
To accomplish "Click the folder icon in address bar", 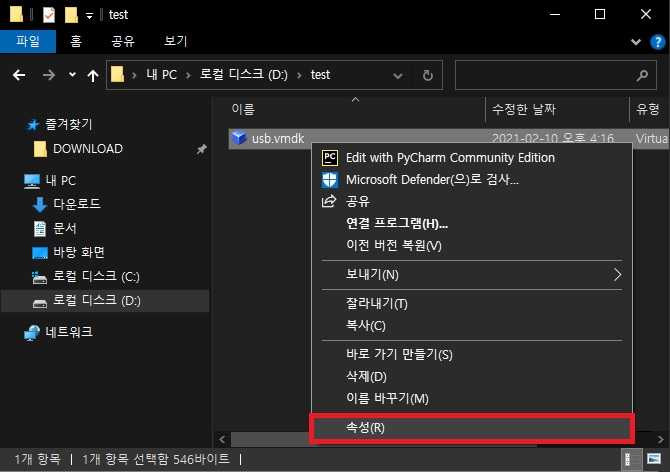I will coord(117,75).
